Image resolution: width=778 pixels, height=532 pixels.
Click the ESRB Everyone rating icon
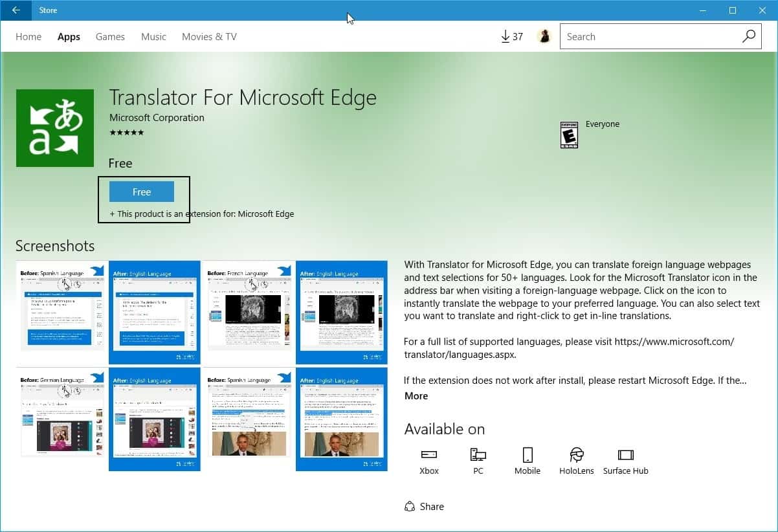[570, 135]
